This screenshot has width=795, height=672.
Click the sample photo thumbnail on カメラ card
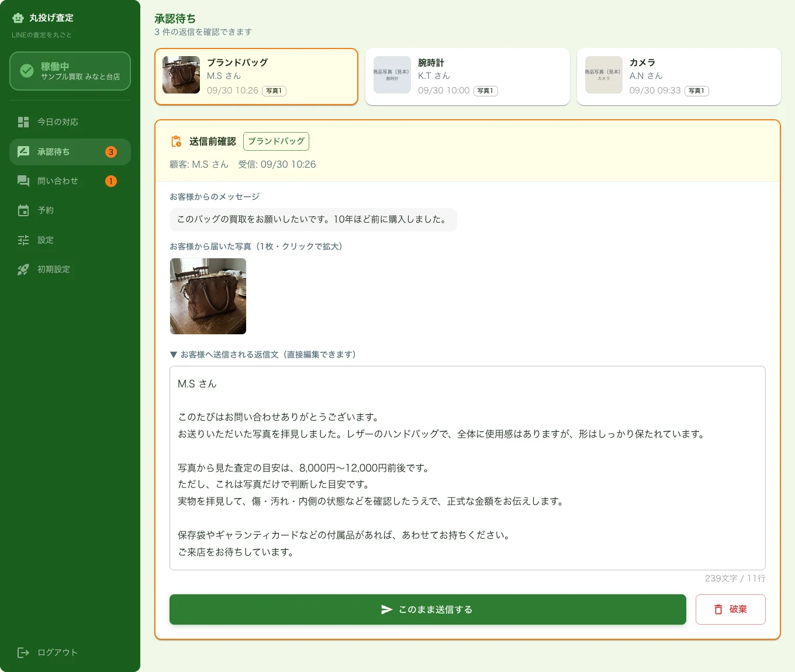point(604,75)
